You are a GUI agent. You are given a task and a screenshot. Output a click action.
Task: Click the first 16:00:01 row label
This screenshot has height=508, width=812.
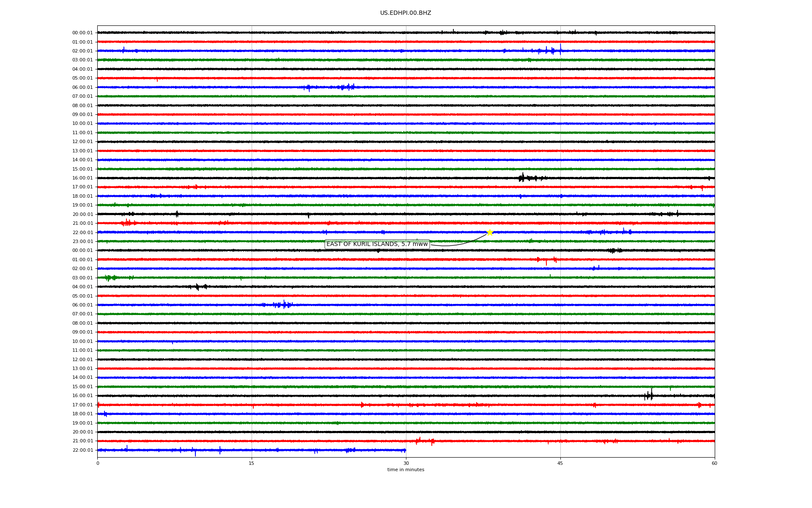coord(82,178)
